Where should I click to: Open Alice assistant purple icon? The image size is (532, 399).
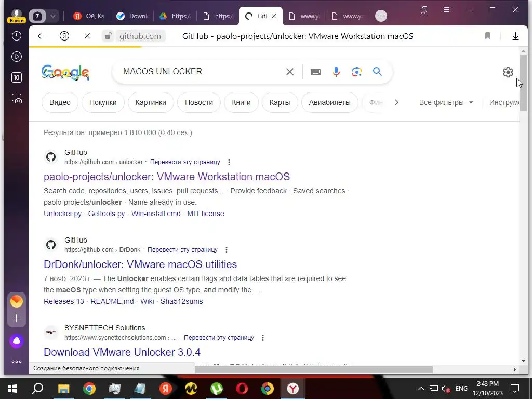pos(16,341)
